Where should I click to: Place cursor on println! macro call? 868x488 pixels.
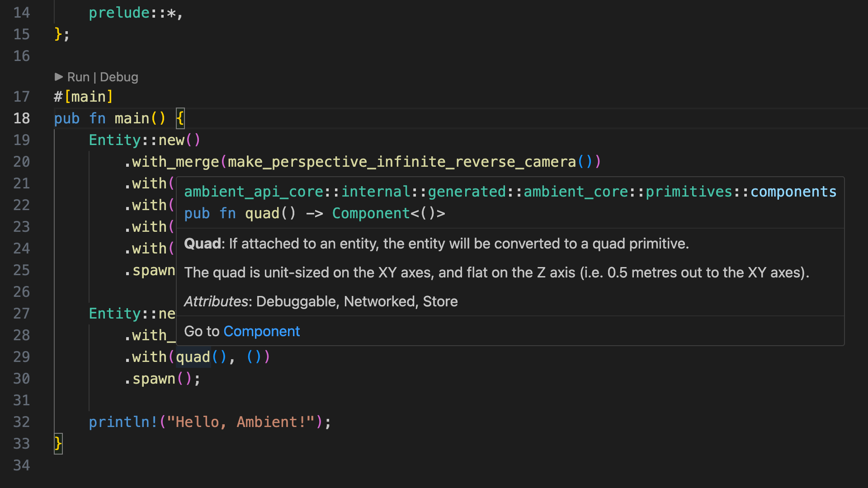point(123,422)
